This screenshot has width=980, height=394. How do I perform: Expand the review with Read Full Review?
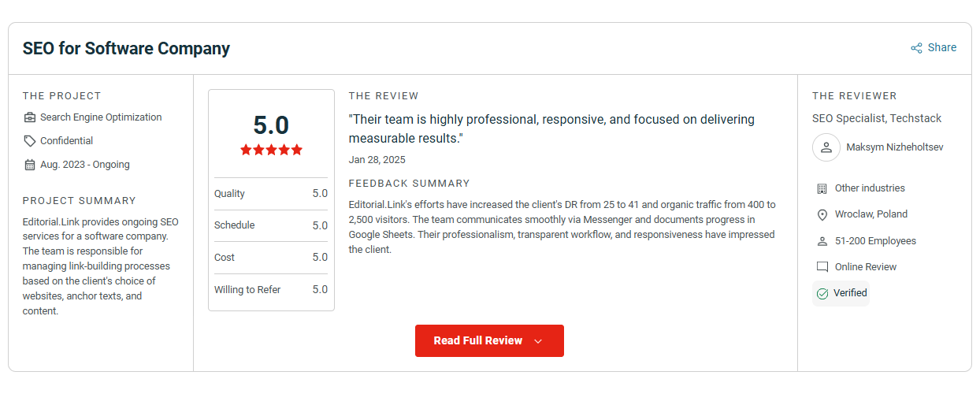[477, 340]
